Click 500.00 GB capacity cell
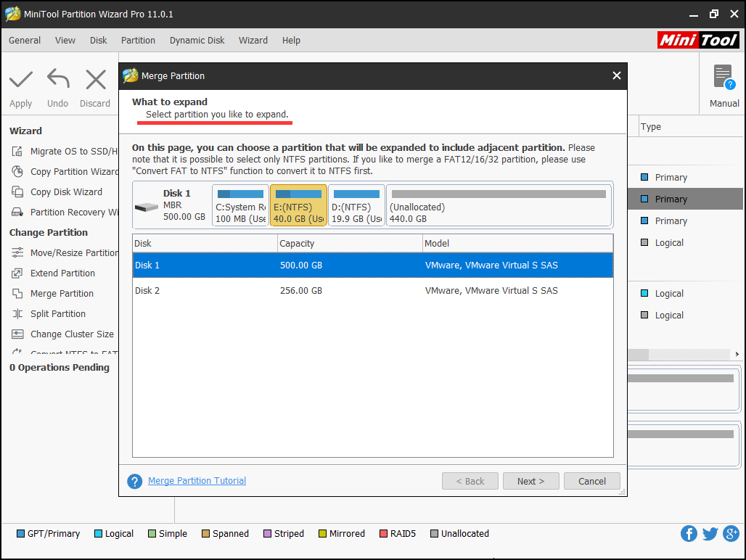 pos(301,265)
